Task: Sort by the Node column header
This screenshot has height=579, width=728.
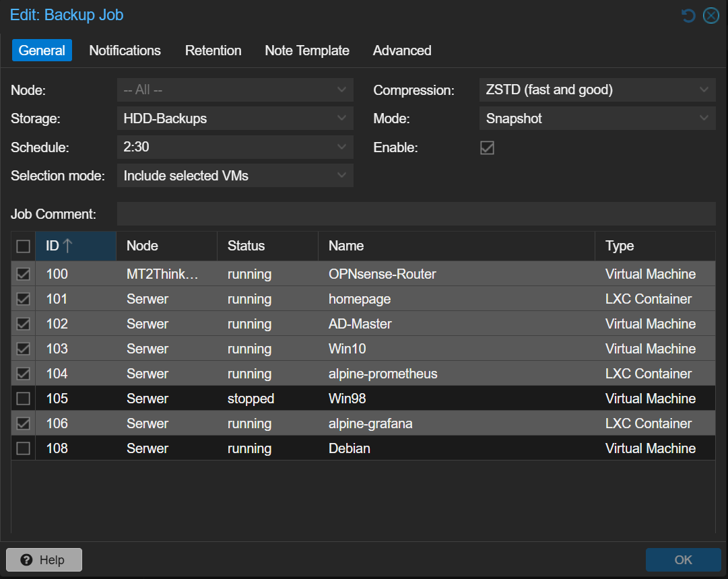Action: (166, 246)
